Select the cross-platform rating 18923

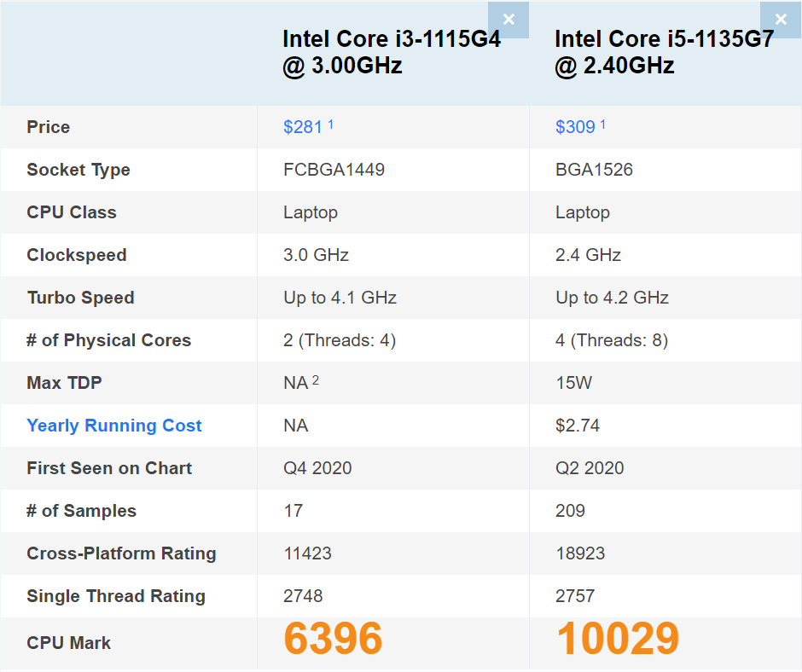coord(580,553)
